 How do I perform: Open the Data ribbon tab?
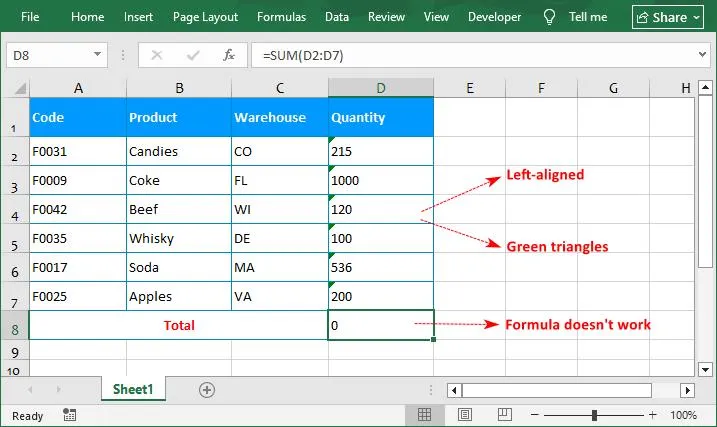[x=337, y=17]
